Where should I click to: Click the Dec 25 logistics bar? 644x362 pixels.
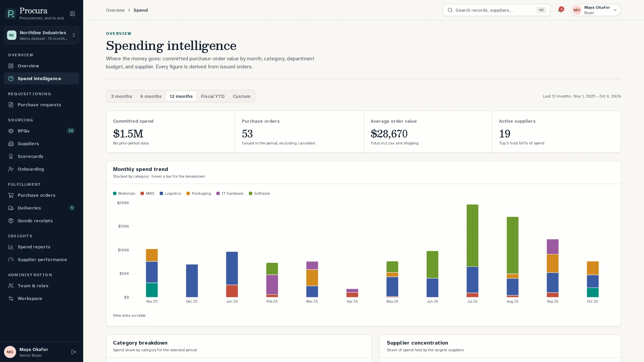(x=192, y=281)
